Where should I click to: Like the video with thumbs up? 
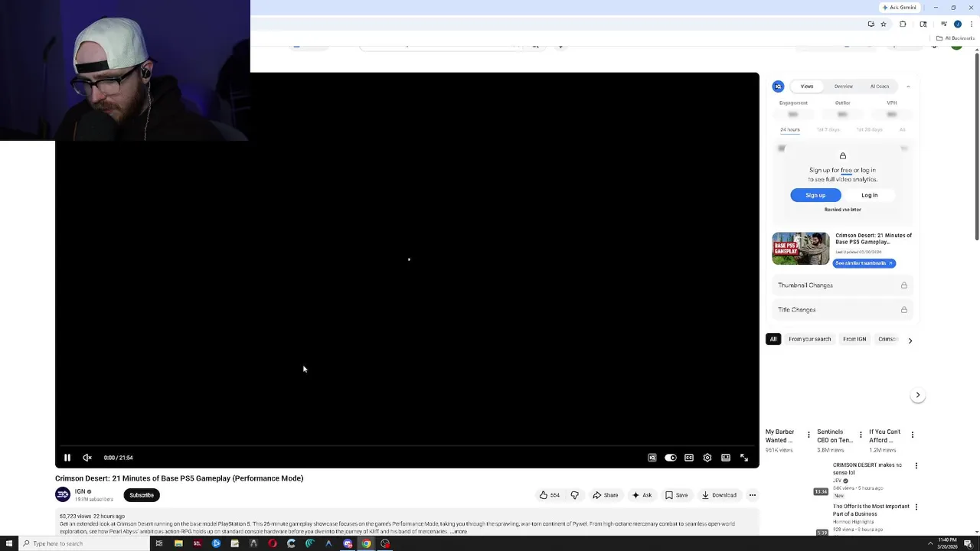point(549,495)
